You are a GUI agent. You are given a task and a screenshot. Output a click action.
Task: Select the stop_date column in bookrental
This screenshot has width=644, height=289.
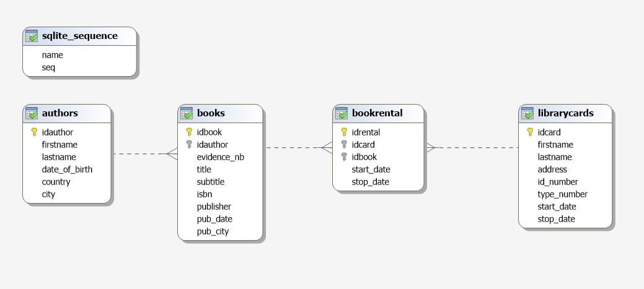pos(370,181)
